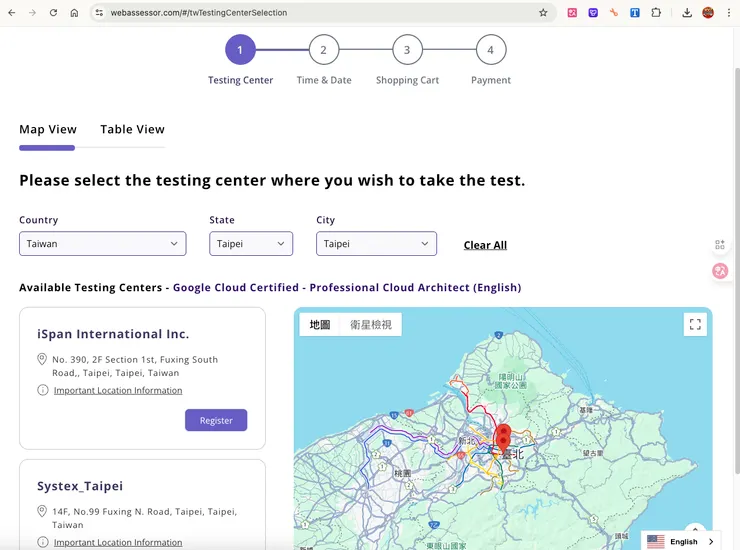This screenshot has height=550, width=740.
Task: Click the browser home icon
Action: tap(74, 13)
